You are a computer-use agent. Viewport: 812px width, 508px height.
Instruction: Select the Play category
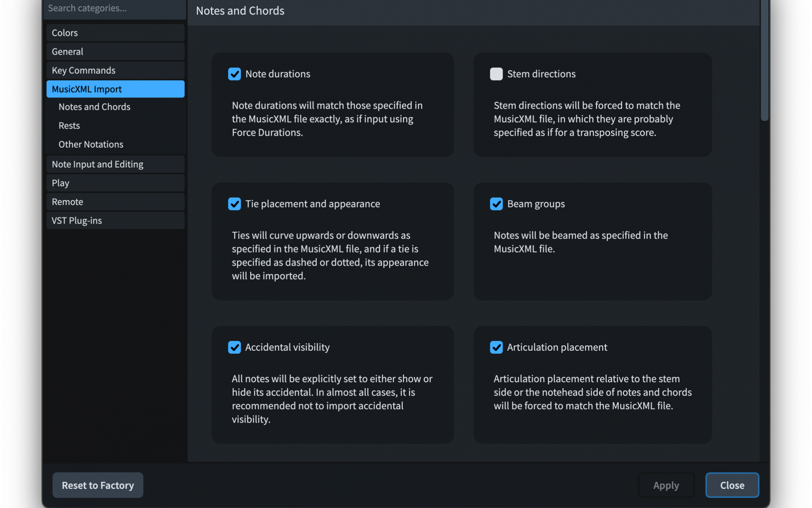coord(115,183)
